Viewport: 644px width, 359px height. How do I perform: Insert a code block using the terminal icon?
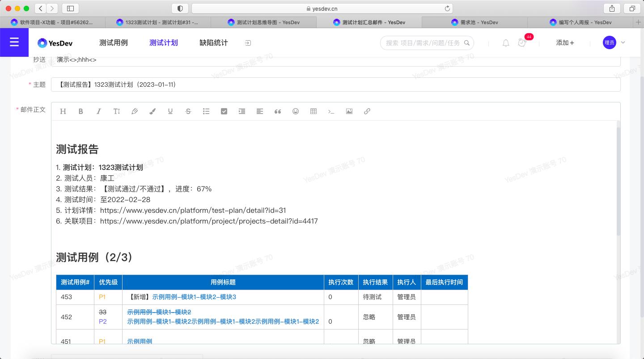(x=331, y=111)
